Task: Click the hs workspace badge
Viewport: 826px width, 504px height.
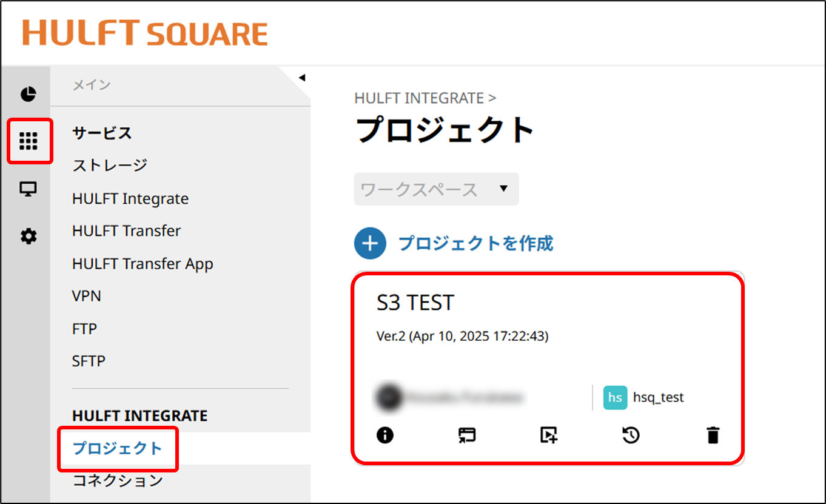Action: click(x=615, y=398)
